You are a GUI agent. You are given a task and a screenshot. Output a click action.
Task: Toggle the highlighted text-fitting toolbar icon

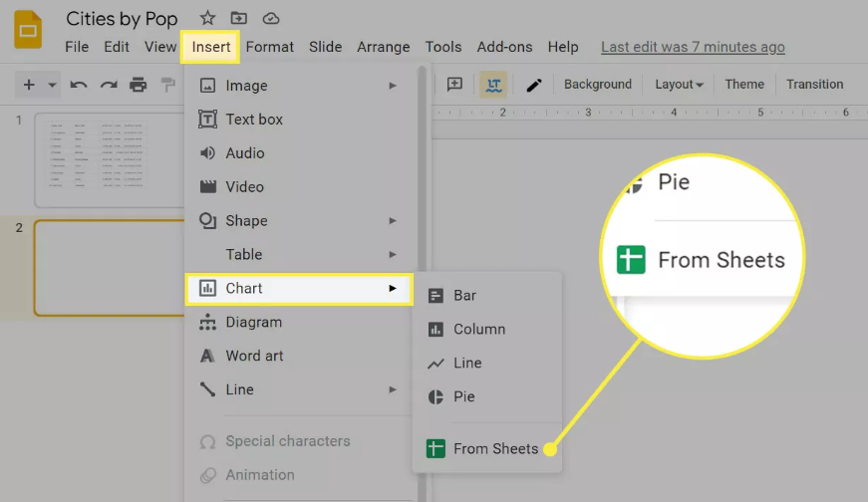493,85
